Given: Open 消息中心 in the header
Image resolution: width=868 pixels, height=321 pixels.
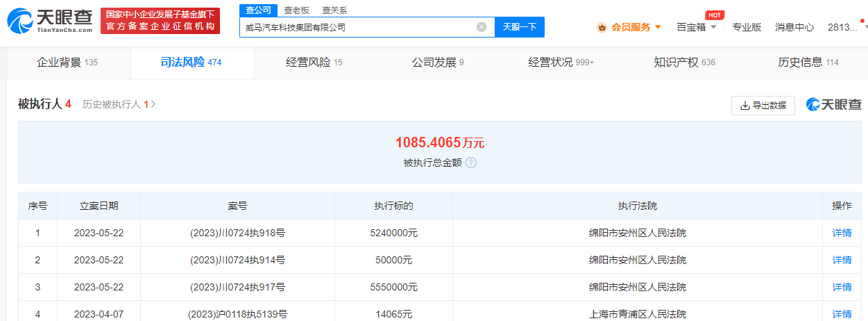Looking at the screenshot, I should pos(794,27).
